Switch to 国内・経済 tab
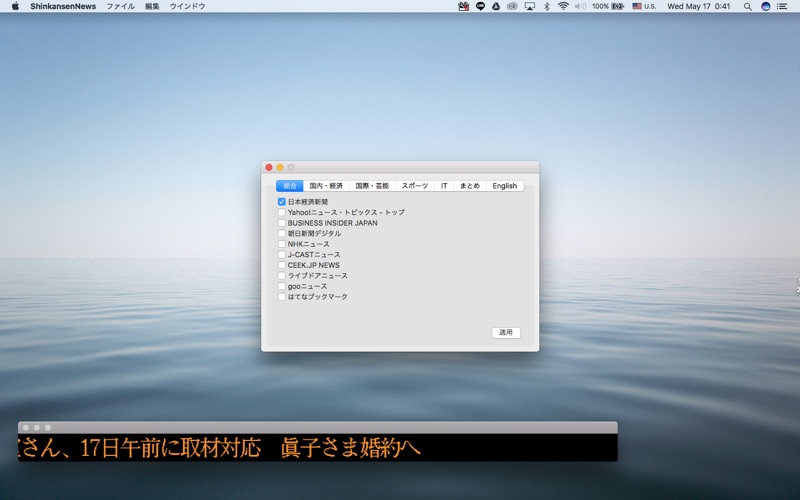 pyautogui.click(x=326, y=186)
